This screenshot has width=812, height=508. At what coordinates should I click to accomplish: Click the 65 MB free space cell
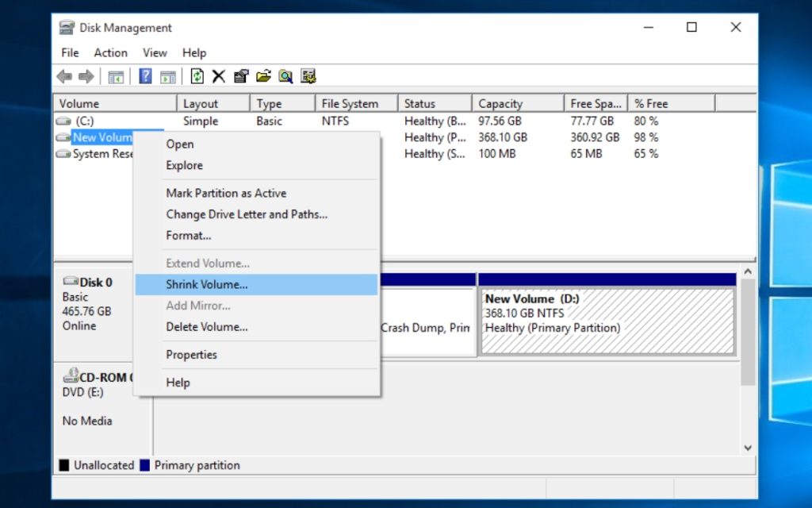point(586,154)
